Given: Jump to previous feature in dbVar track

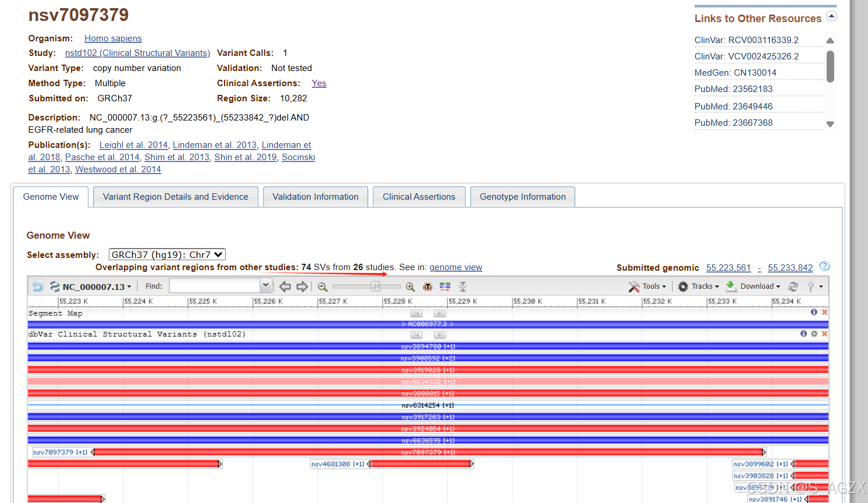Looking at the screenshot, I should (x=417, y=335).
